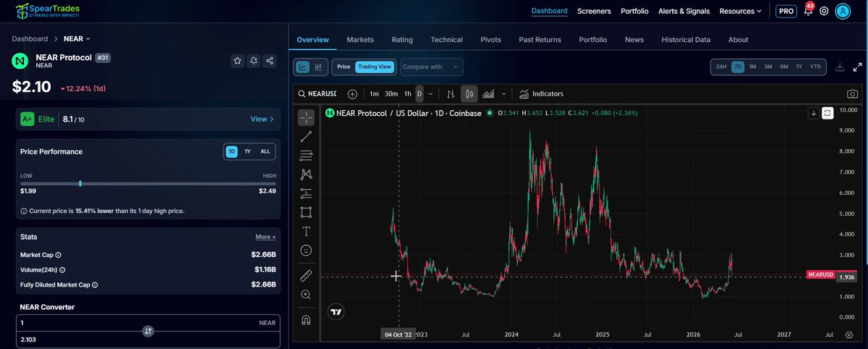Select the trend line drawing tool
The image size is (868, 349).
coord(306,136)
